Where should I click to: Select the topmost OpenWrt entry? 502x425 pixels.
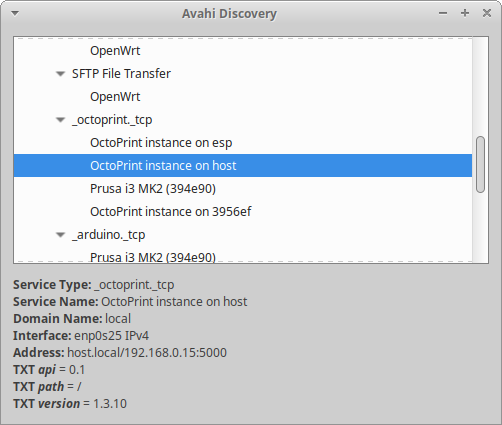[243, 51]
